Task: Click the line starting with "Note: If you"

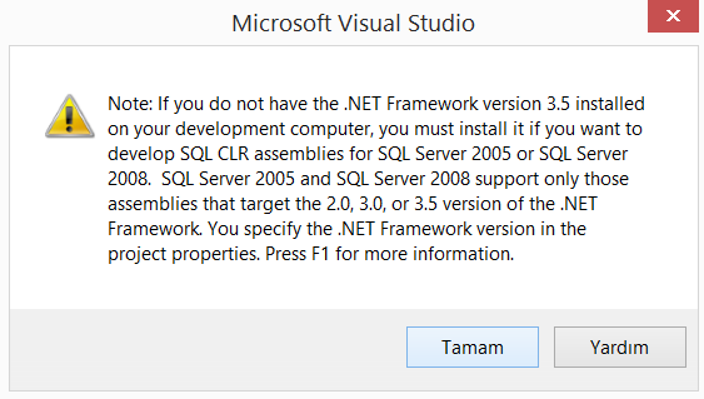Action: 376,104
